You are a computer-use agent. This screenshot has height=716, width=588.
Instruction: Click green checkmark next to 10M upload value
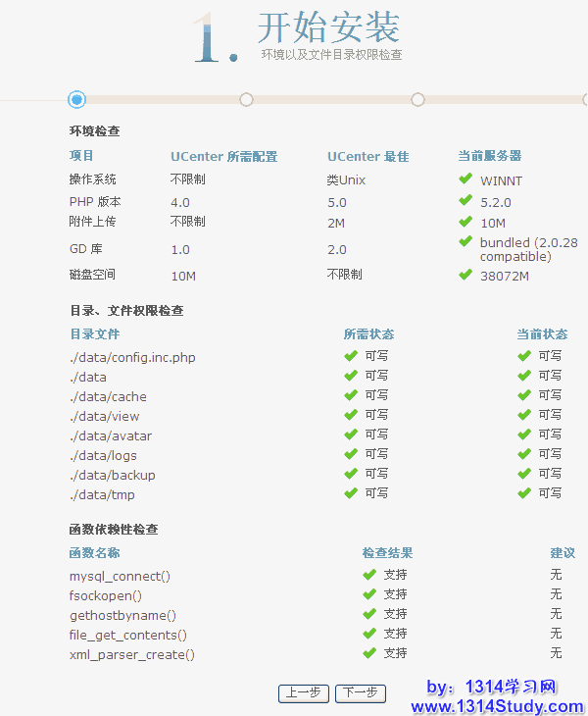(465, 222)
